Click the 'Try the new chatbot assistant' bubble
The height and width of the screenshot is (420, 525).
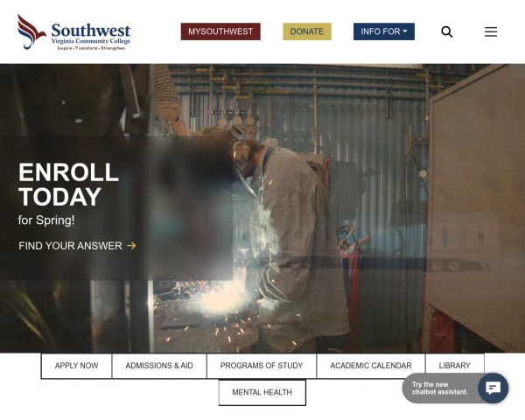tap(440, 388)
